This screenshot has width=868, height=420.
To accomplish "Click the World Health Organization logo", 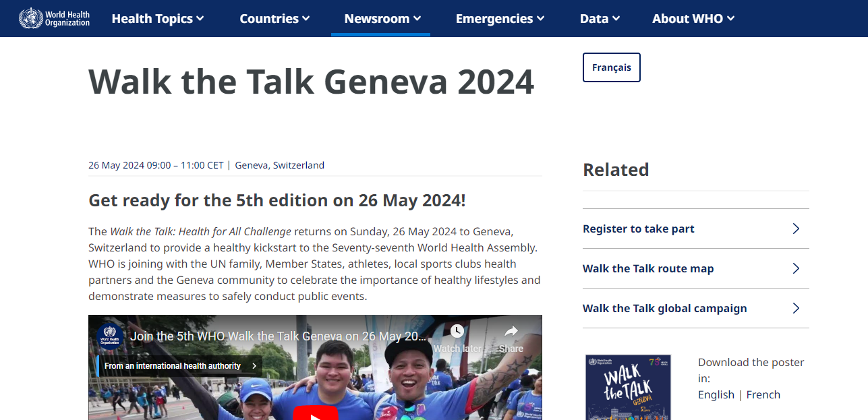I will pos(54,18).
